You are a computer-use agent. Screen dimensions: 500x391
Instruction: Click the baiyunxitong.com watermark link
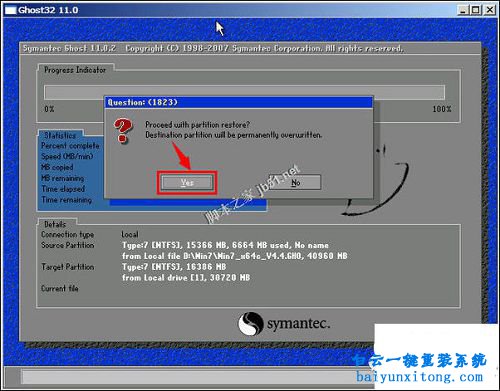coord(419,377)
